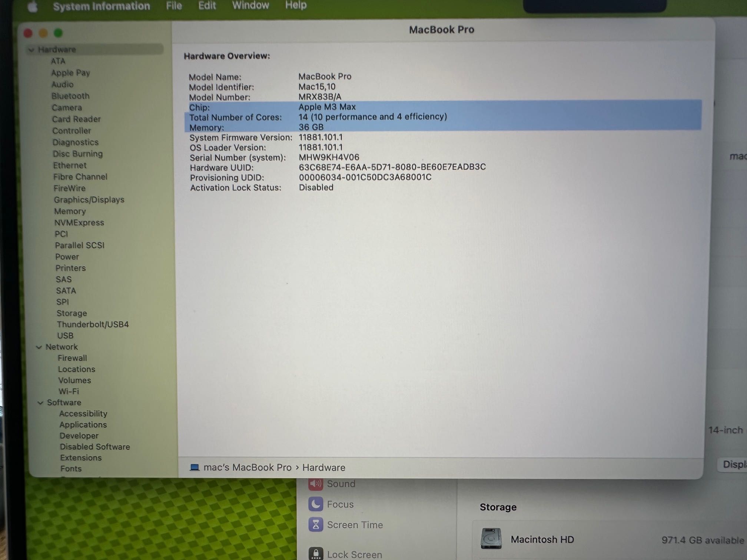Select Controller in the sidebar
The image size is (747, 560).
click(x=72, y=131)
